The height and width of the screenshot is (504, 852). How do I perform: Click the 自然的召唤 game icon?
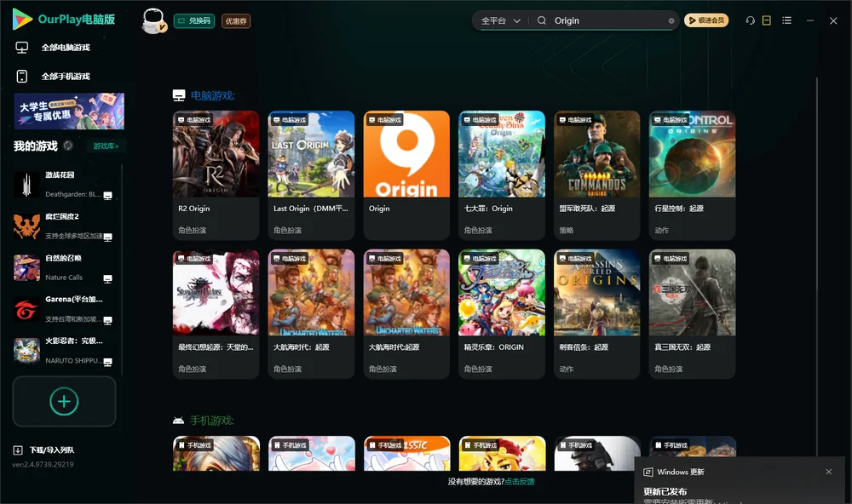click(x=26, y=267)
